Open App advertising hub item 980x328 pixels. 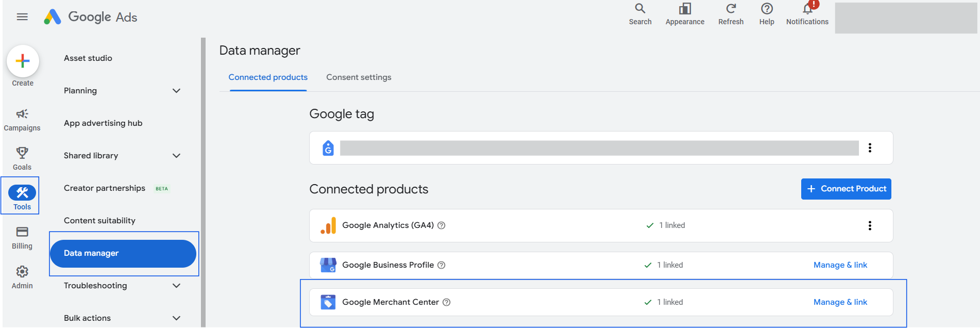(103, 123)
